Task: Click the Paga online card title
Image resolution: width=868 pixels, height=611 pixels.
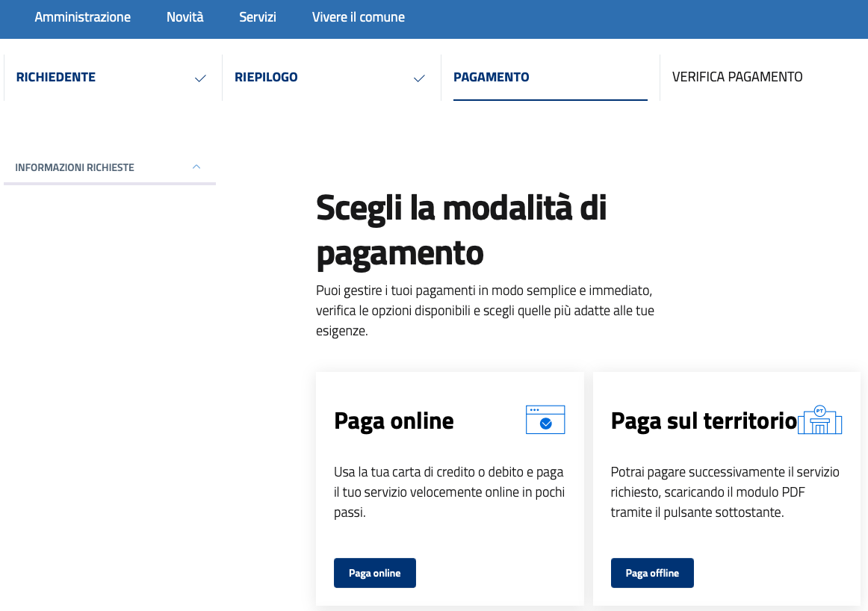Action: pos(394,421)
